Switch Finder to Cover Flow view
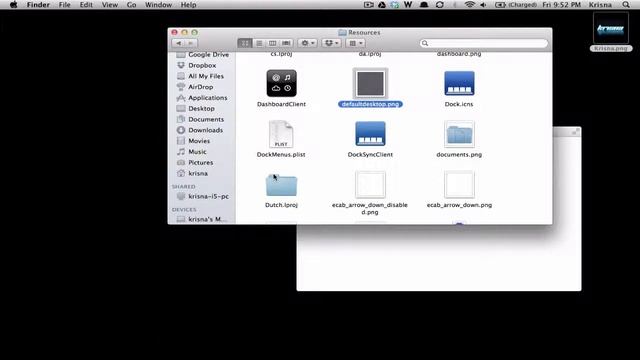The height and width of the screenshot is (360, 640). coord(286,43)
